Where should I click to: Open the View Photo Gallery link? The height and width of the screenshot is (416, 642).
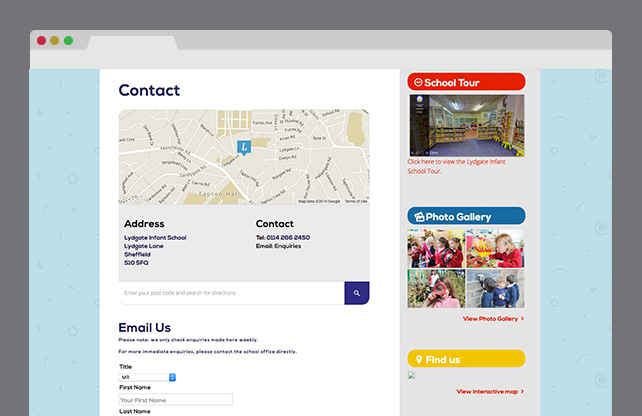click(493, 319)
